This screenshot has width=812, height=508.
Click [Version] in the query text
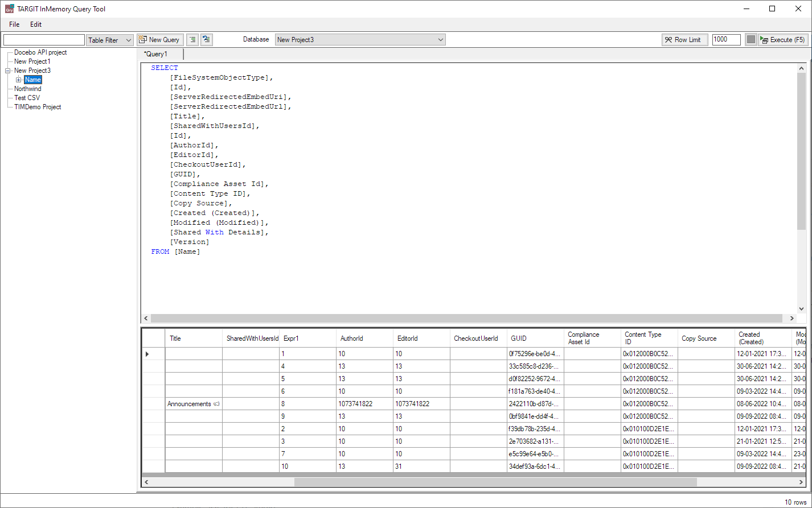tap(190, 242)
